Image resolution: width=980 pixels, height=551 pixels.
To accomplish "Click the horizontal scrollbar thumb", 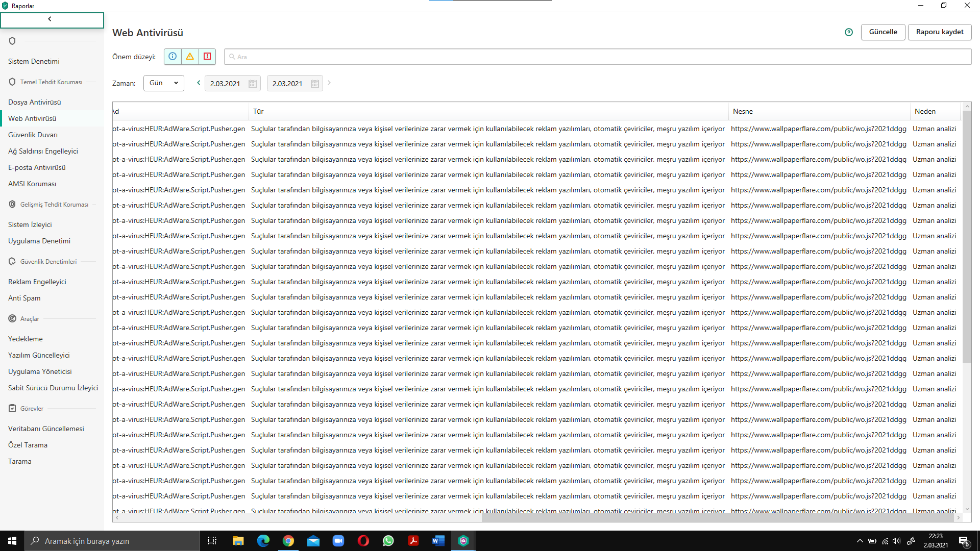I will 717,517.
